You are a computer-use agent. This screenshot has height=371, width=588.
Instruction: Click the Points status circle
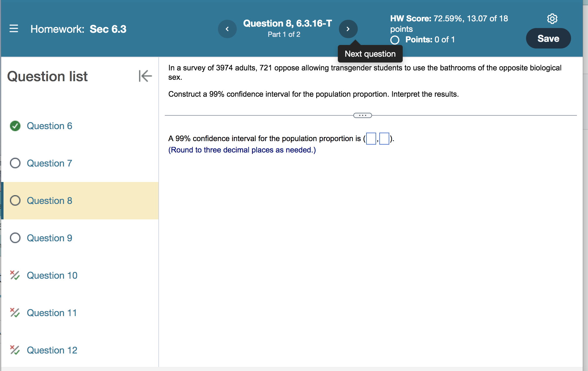click(x=395, y=40)
